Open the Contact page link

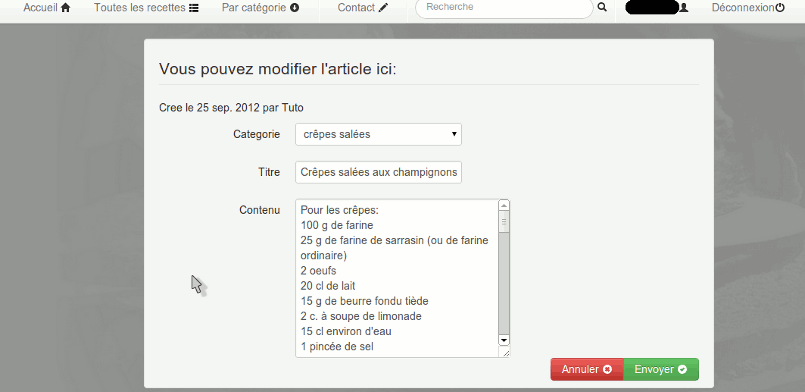[363, 8]
